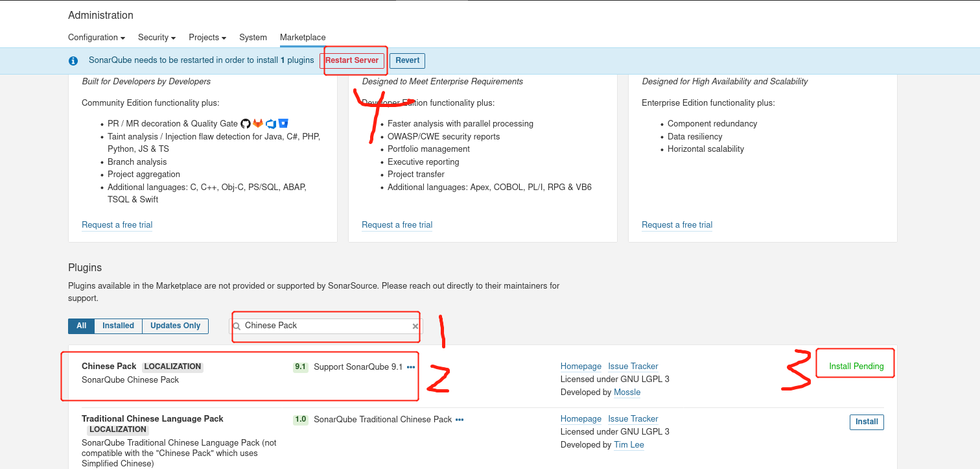Select the Marketplace tab

pos(303,38)
